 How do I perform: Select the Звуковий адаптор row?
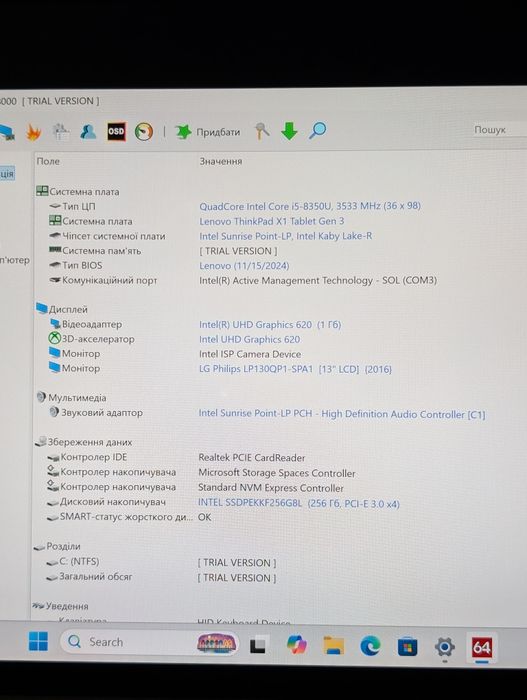pos(96,412)
